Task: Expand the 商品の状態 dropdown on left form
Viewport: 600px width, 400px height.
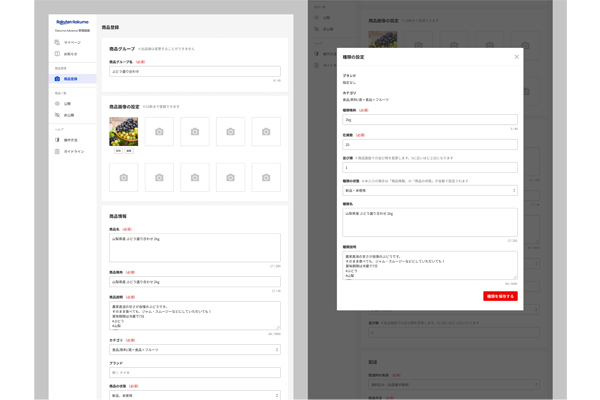Action: click(x=194, y=395)
